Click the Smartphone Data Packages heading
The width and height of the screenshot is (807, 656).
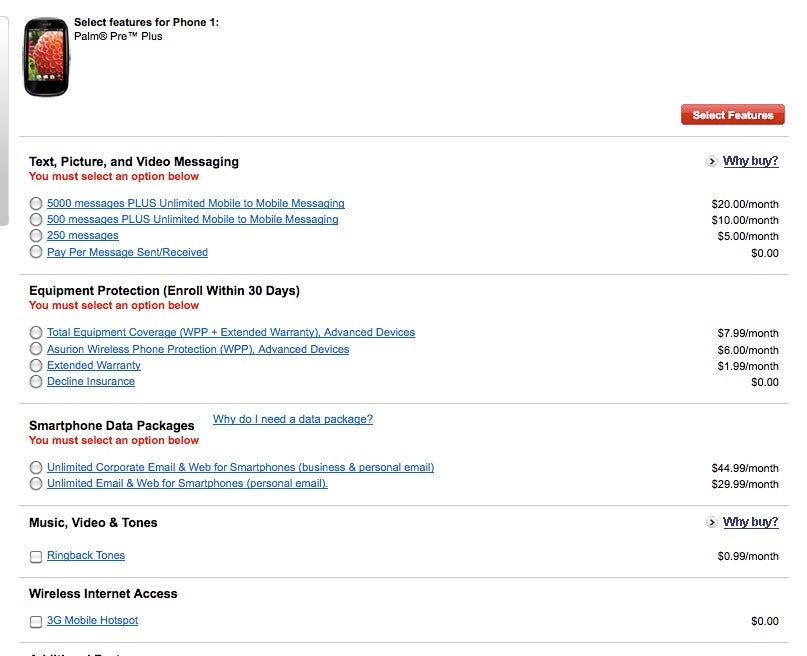112,425
